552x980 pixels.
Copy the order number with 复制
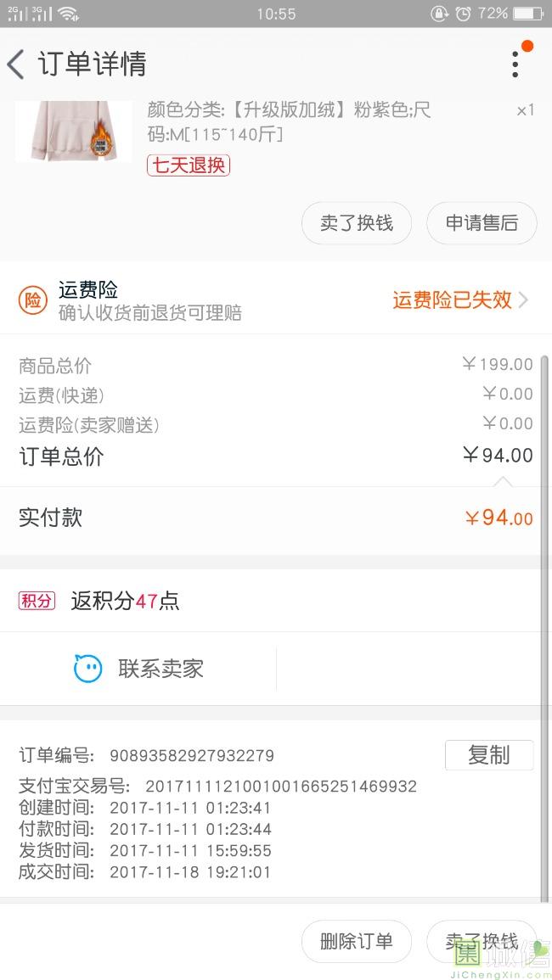point(489,754)
